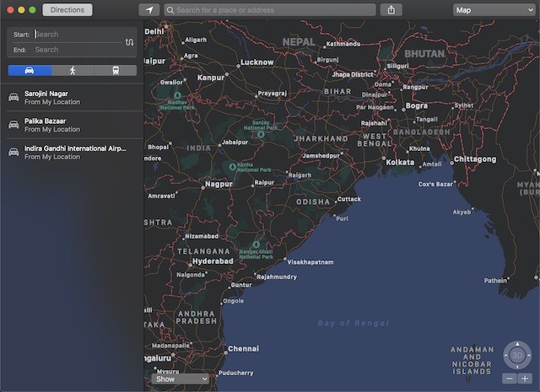Click Bogra label on map
The height and width of the screenshot is (392, 540).
(416, 105)
